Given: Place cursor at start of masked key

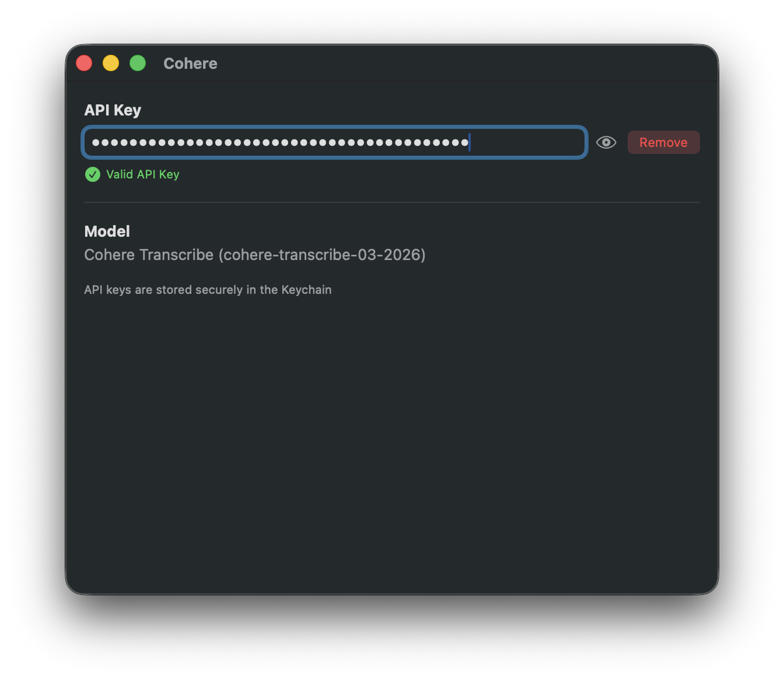Looking at the screenshot, I should tap(93, 142).
